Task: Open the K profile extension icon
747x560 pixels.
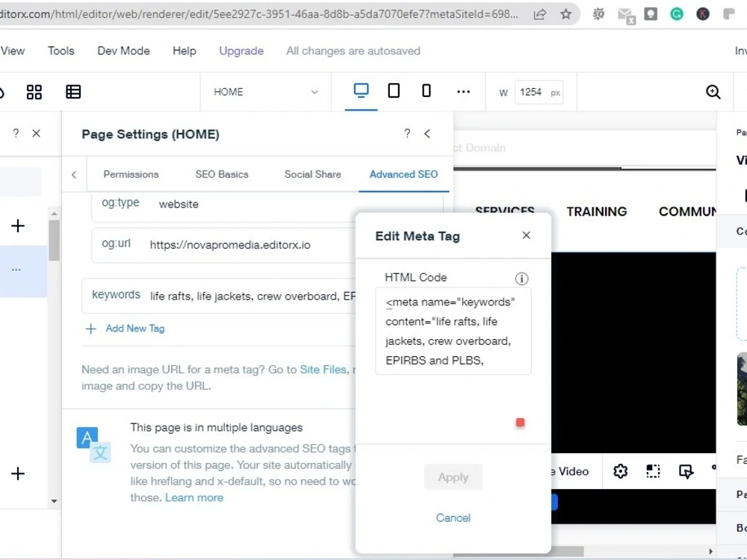Action: click(703, 14)
